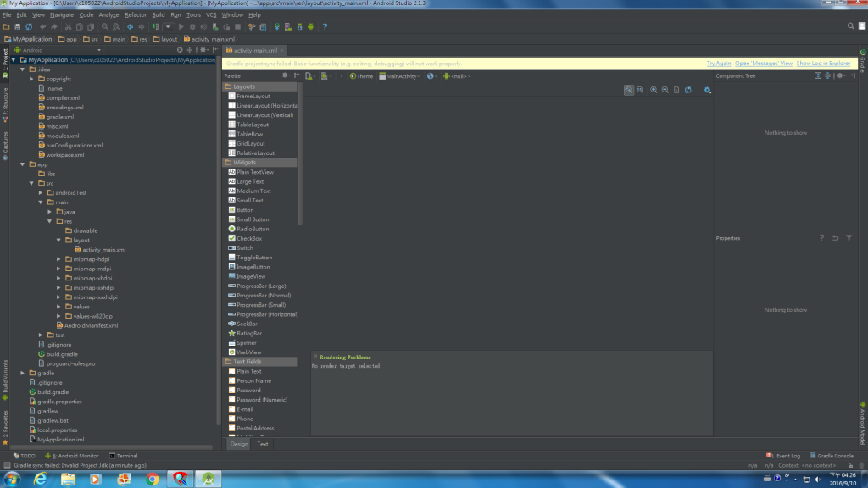Click the Find magnifier toolbar icon
This screenshot has width=868, height=488.
coord(104,26)
